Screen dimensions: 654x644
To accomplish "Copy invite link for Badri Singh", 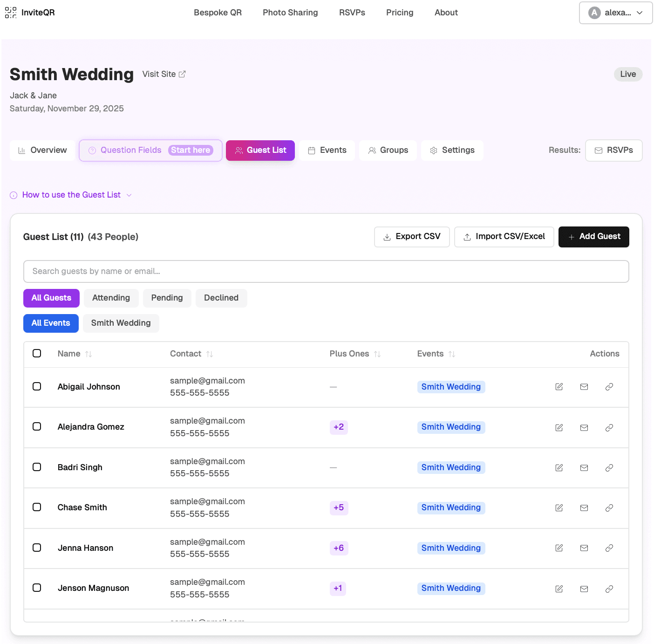I will point(609,467).
